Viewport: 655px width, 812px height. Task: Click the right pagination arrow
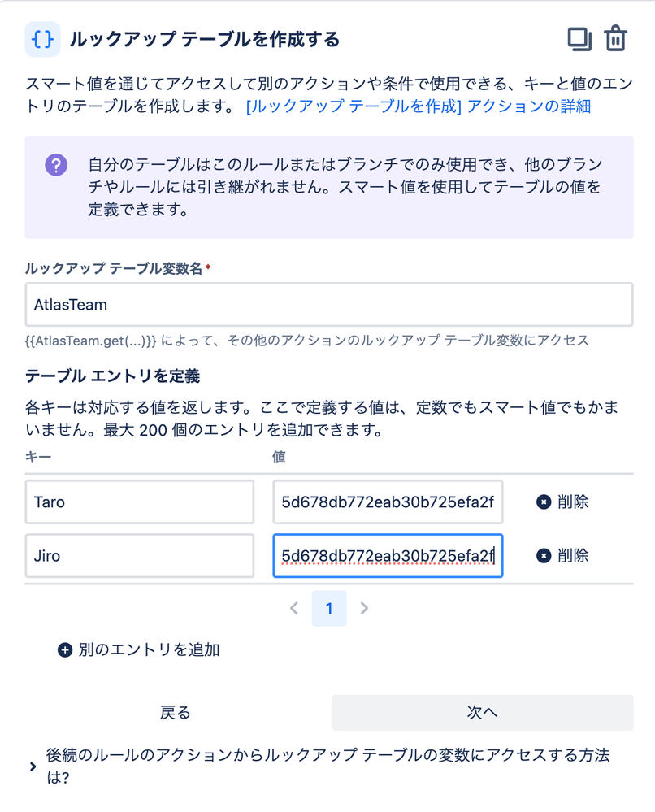point(364,608)
